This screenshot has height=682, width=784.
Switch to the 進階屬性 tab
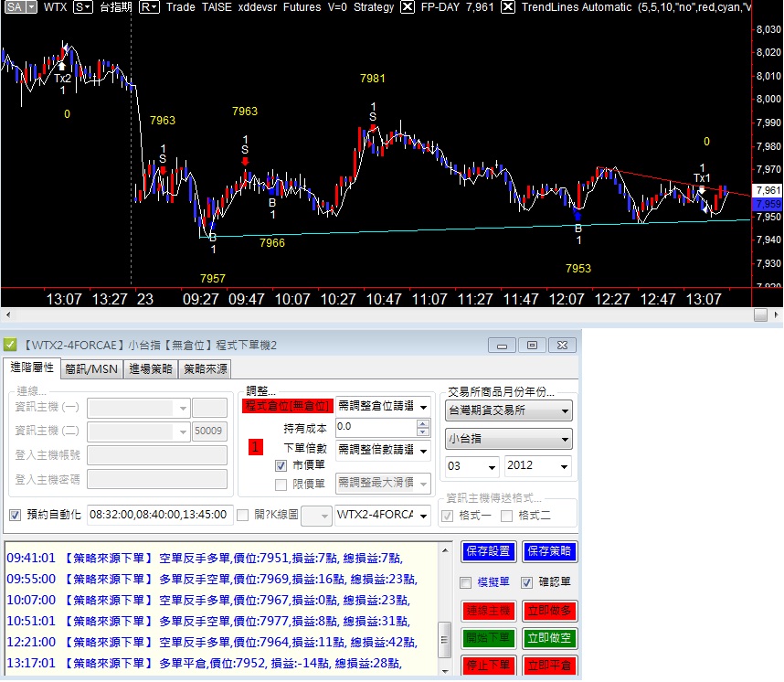pyautogui.click(x=31, y=368)
